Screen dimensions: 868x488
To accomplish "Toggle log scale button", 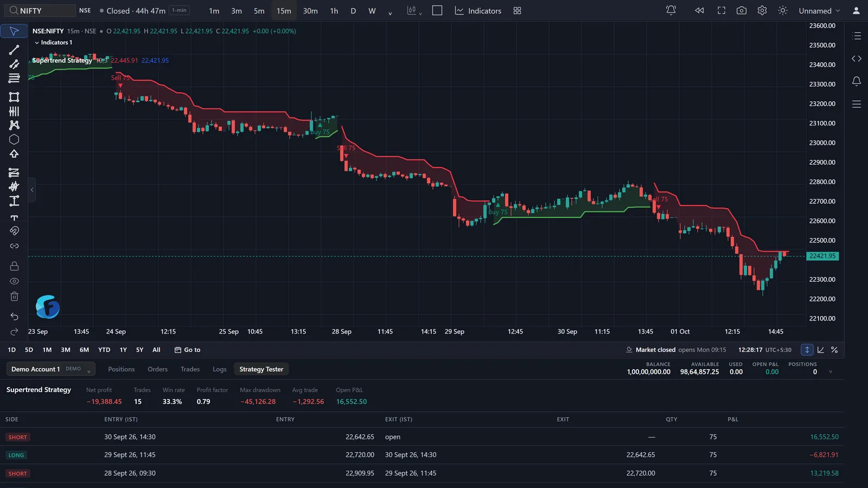I will point(821,350).
